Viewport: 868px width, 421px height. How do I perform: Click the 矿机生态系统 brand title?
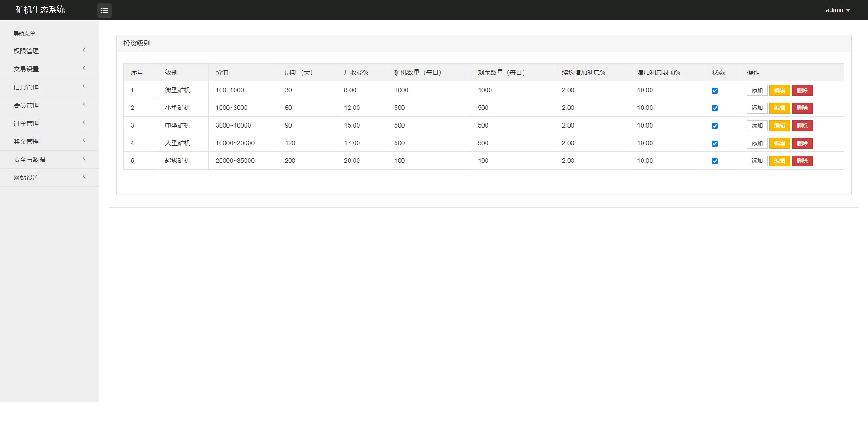point(40,10)
